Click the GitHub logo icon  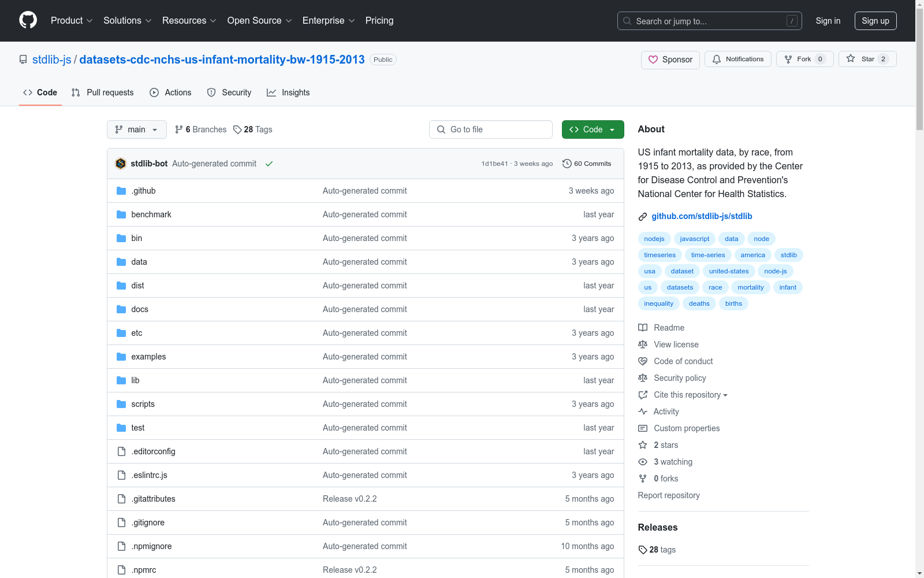(x=28, y=20)
